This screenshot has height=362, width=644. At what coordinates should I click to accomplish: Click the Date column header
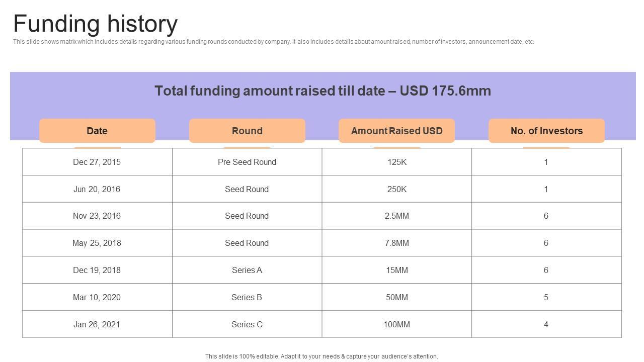97,131
